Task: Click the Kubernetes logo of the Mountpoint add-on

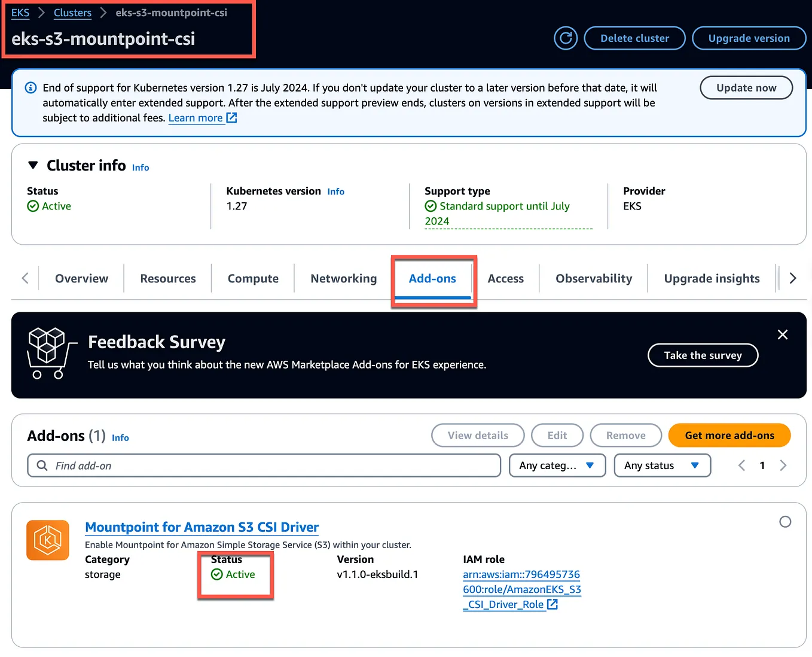Action: pyautogui.click(x=47, y=540)
